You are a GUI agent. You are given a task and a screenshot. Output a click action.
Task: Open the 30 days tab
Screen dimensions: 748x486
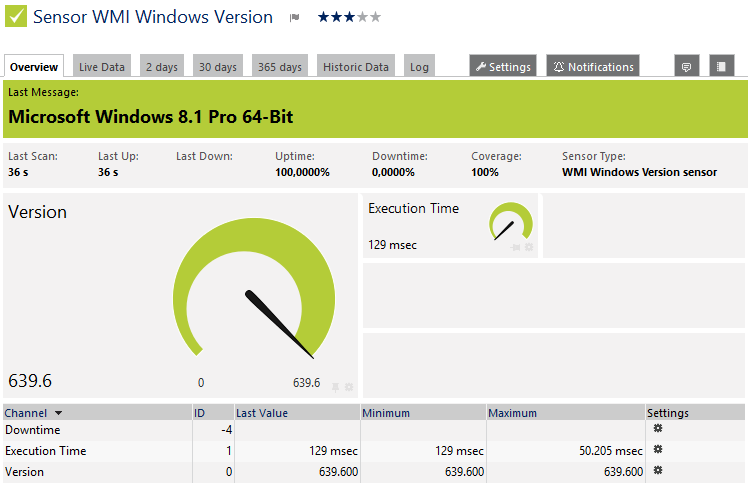pos(218,67)
